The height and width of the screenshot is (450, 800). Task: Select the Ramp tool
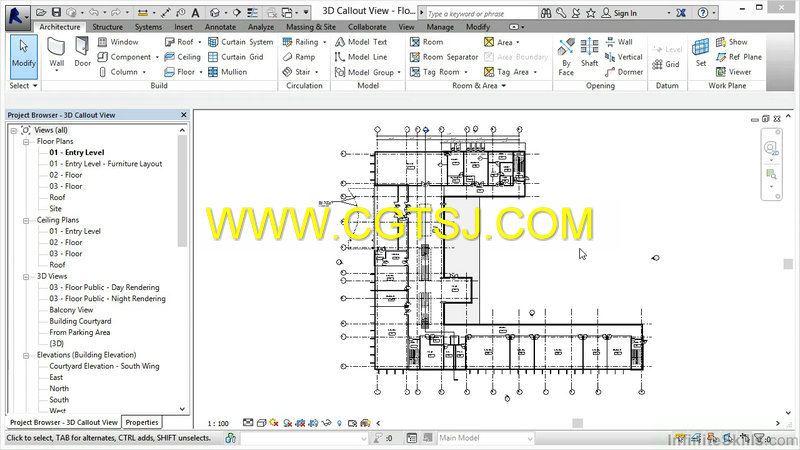pos(299,57)
